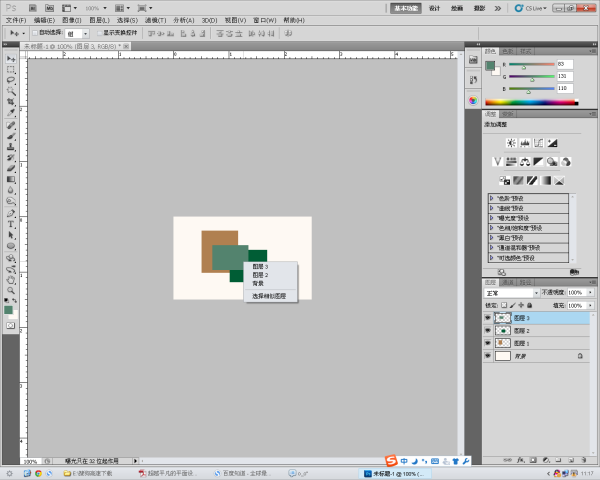The width and height of the screenshot is (600, 480).
Task: Select the Horizontal Type tool
Action: pos(11,224)
